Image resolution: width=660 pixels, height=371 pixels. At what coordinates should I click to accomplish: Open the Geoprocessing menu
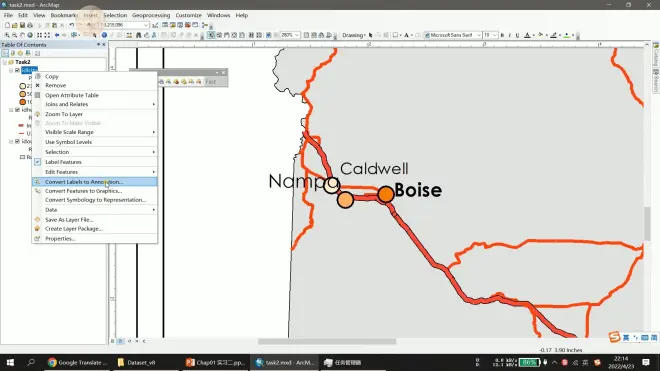pyautogui.click(x=151, y=15)
